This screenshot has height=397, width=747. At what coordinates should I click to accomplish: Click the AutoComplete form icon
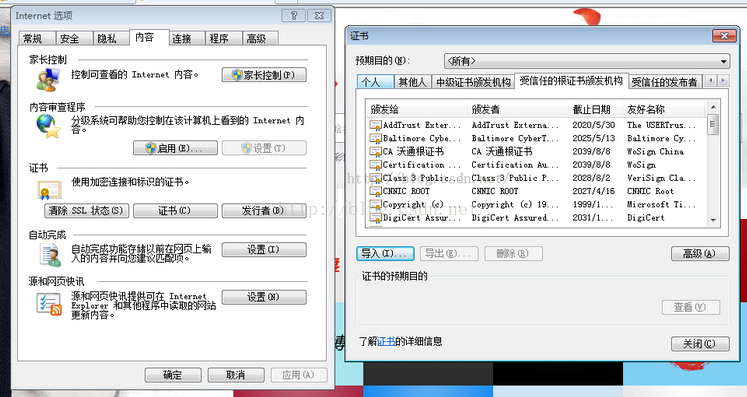pyautogui.click(x=50, y=254)
